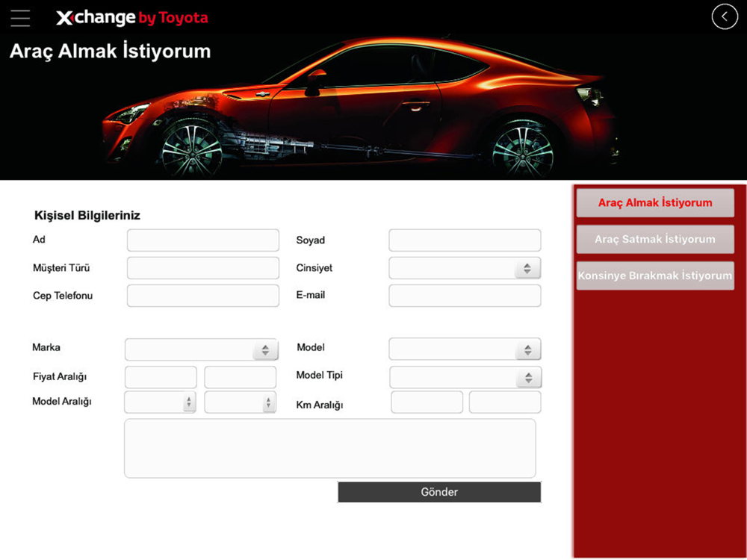
Task: Click the back arrow circle icon
Action: tap(724, 16)
